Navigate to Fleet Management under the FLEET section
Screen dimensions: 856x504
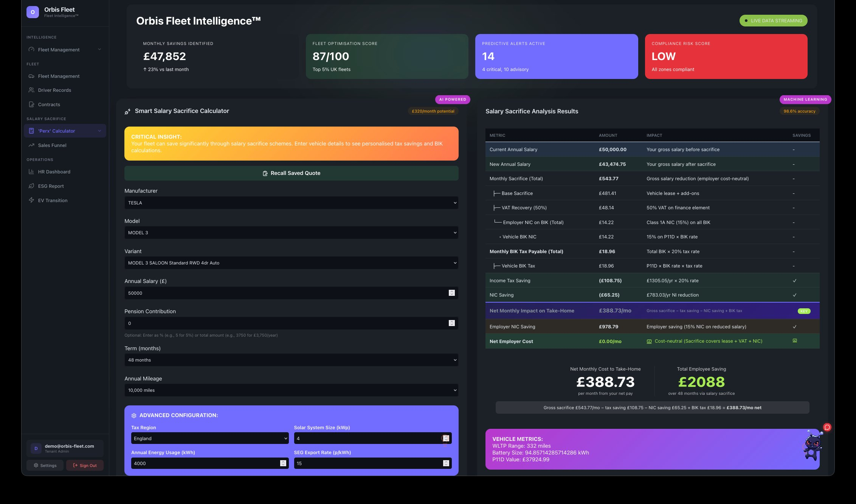[x=32, y=76]
